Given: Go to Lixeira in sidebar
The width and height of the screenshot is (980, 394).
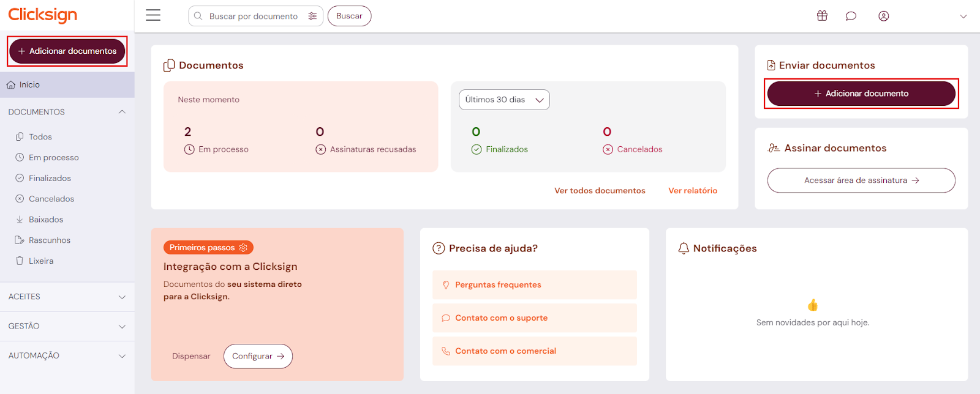Looking at the screenshot, I should coord(41,261).
